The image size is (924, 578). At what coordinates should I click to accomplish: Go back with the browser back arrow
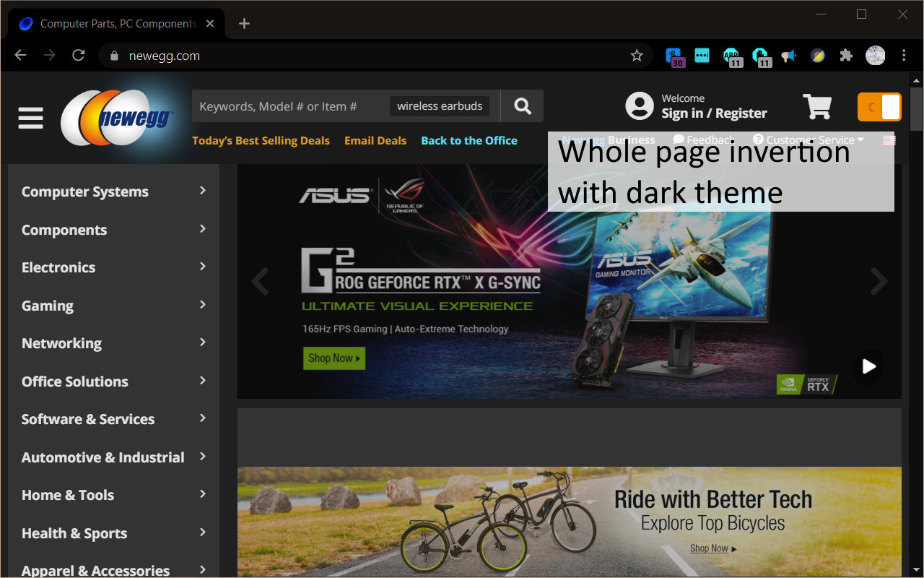(x=20, y=56)
